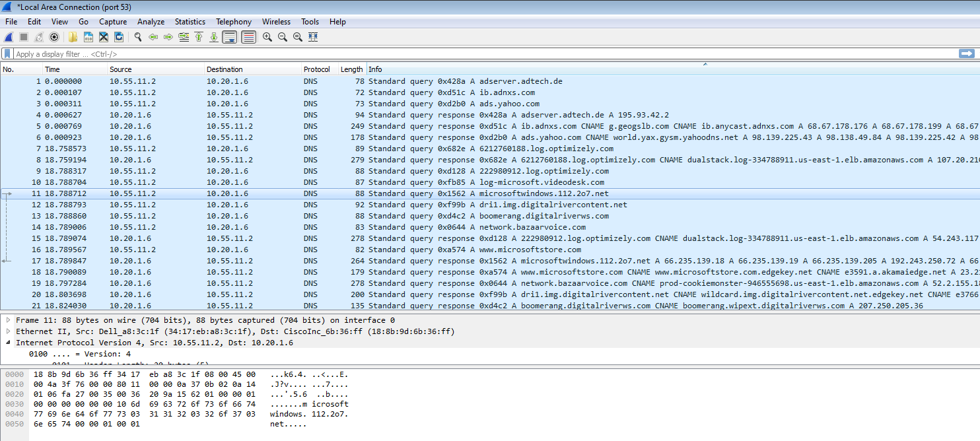Screen dimensions: 980x441
Task: Start a new live capture with the shark fin
Action: (x=8, y=37)
